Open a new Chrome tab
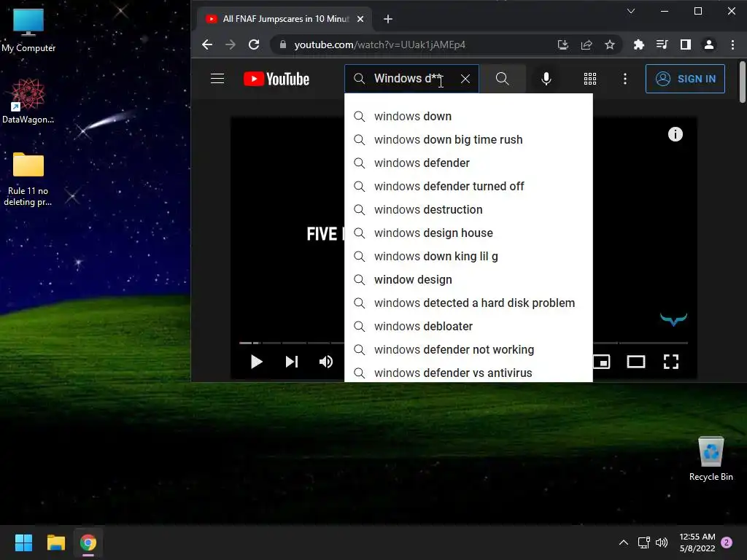 [388, 19]
